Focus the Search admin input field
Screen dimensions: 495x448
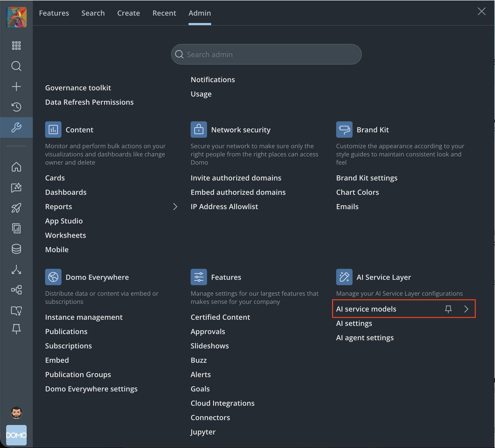[x=266, y=54]
